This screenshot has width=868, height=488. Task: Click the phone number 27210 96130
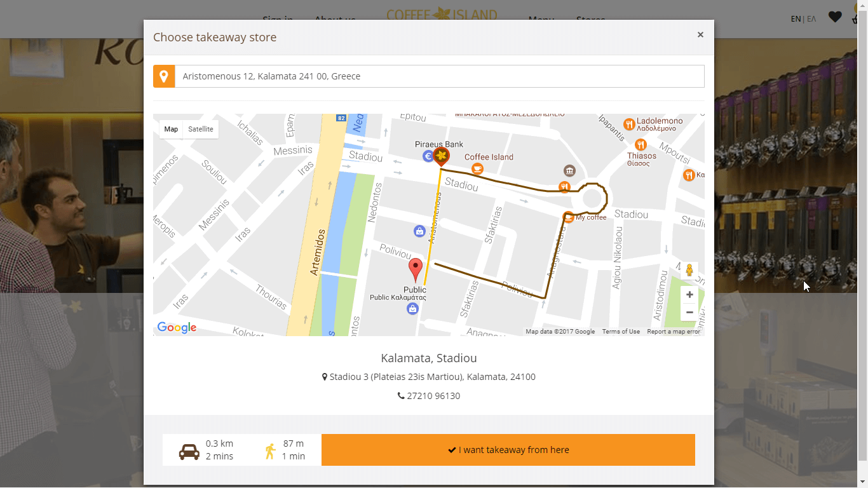point(433,396)
